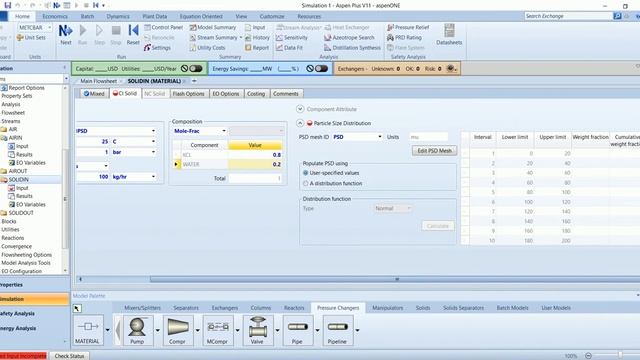The width and height of the screenshot is (640, 360).
Task: Open the Pump model variants dropdown
Action: pos(157,330)
